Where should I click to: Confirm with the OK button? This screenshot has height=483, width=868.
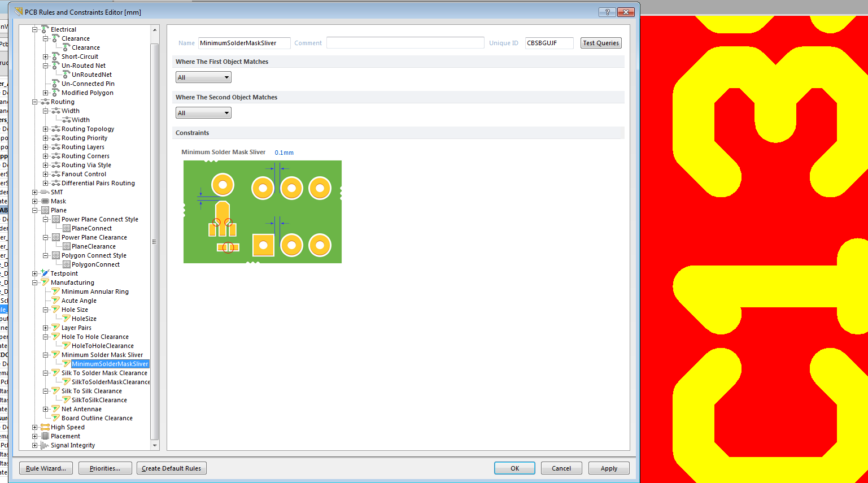[515, 468]
